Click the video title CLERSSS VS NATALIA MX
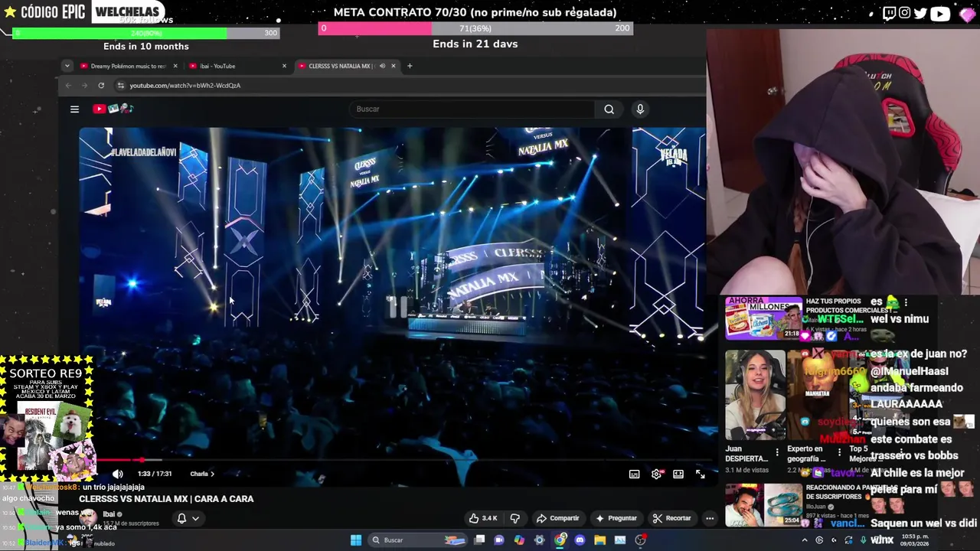The height and width of the screenshot is (551, 980). (x=166, y=499)
